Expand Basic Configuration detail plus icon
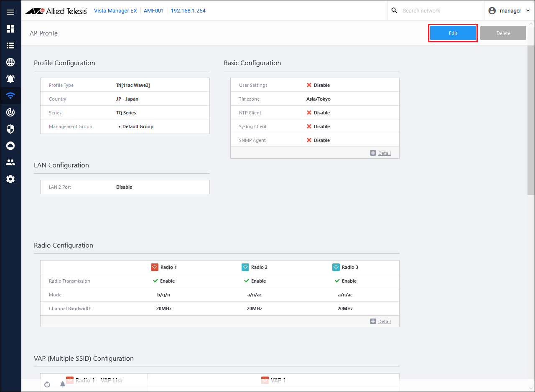535x392 pixels. 373,153
